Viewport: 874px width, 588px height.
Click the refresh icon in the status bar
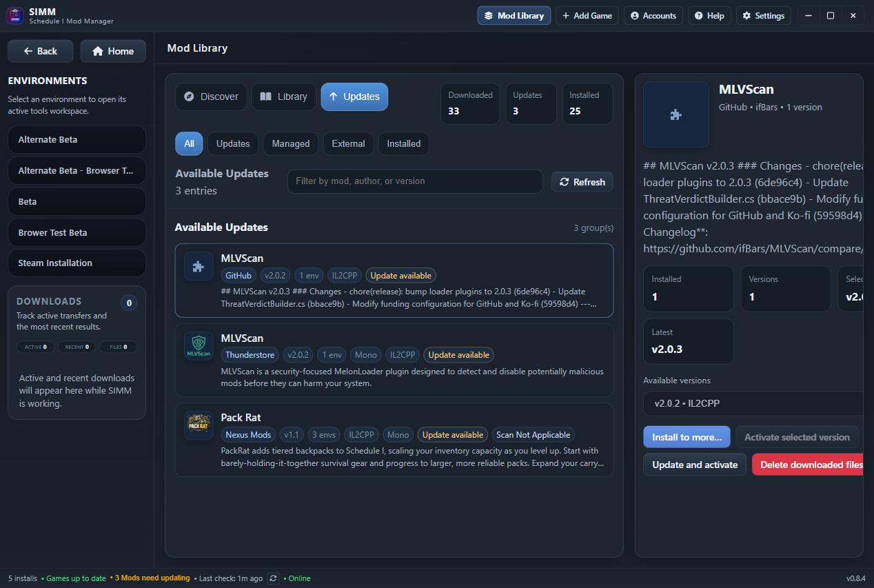[274, 578]
